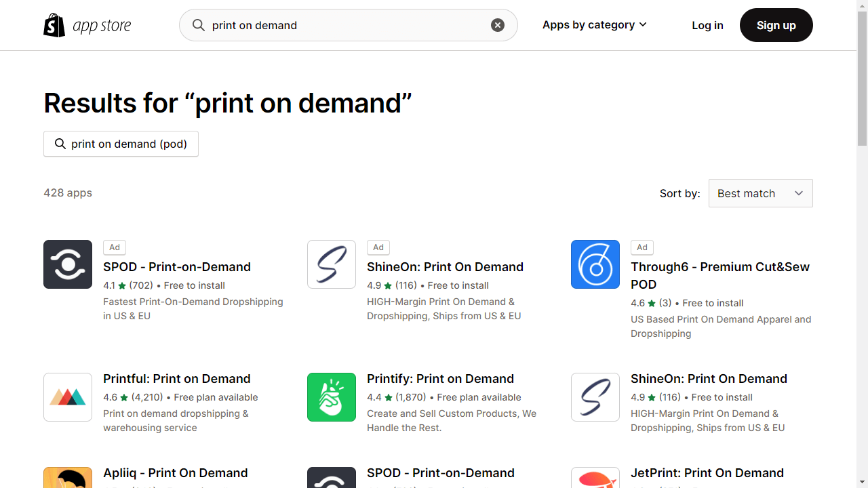Open the SPOD icon beside Apliiq
Screen dimensions: 868x488
click(x=332, y=477)
